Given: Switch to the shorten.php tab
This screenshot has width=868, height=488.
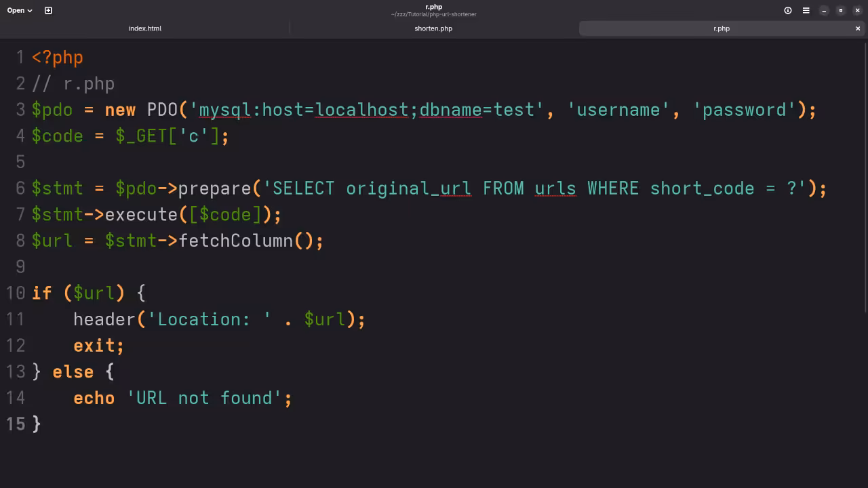Looking at the screenshot, I should tap(433, 28).
